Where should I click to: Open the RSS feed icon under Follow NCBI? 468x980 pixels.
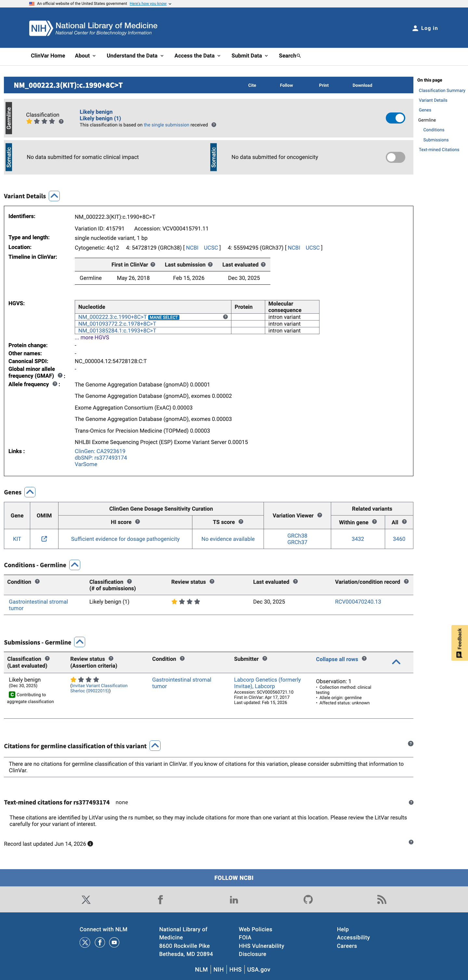tap(382, 900)
